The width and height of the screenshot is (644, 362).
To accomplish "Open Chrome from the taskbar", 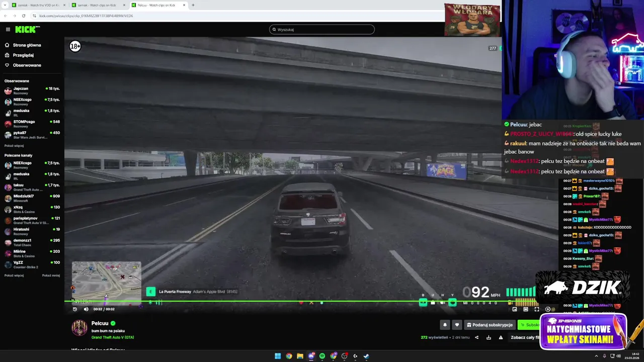I will click(x=289, y=356).
